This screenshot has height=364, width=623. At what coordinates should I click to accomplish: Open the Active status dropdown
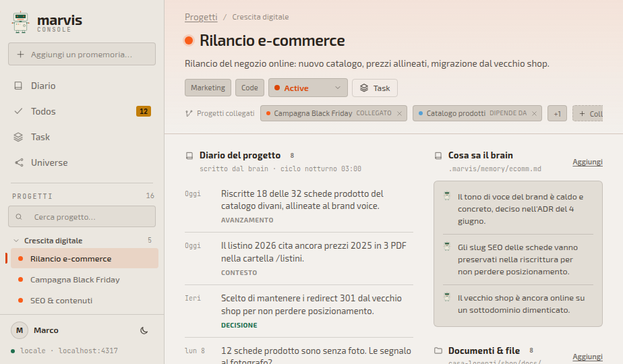coord(308,88)
